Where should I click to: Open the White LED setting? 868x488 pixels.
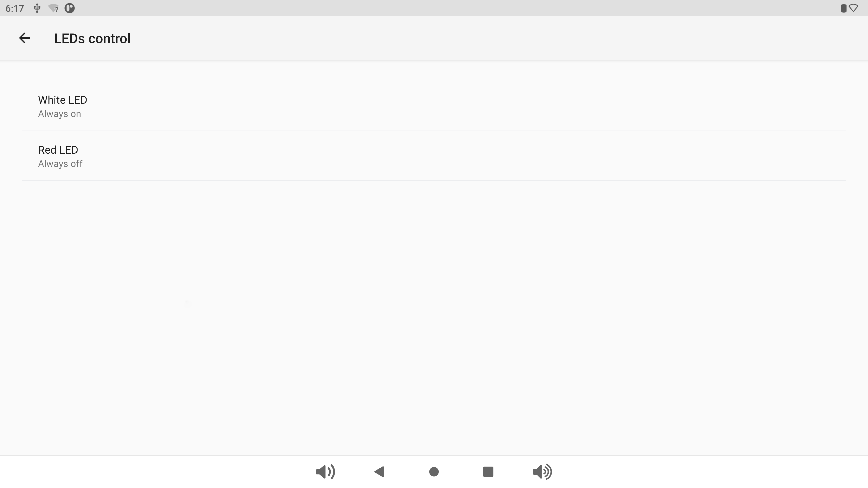[x=434, y=106]
